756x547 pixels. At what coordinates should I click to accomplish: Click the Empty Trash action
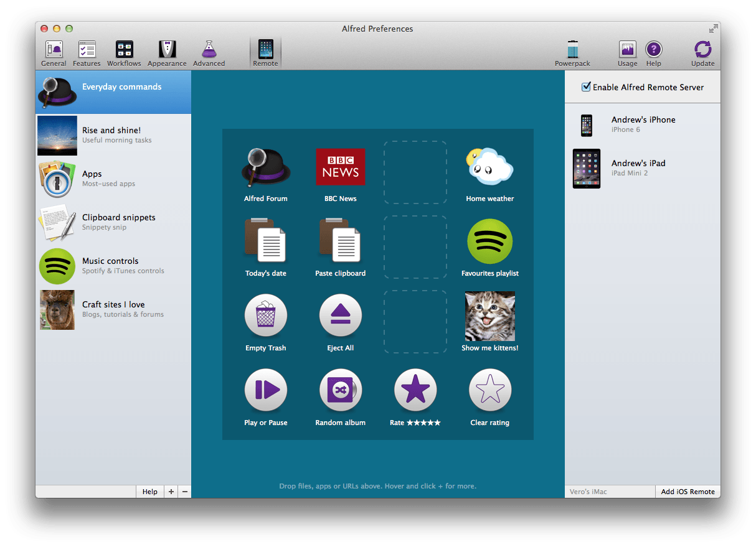(266, 316)
